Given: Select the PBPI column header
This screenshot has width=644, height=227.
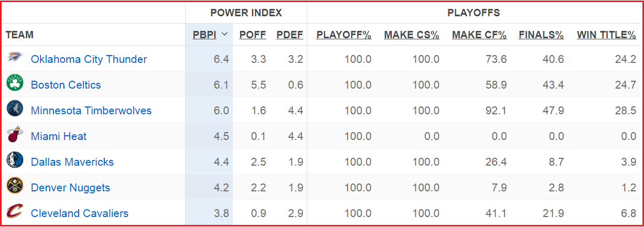Looking at the screenshot, I should [x=205, y=35].
